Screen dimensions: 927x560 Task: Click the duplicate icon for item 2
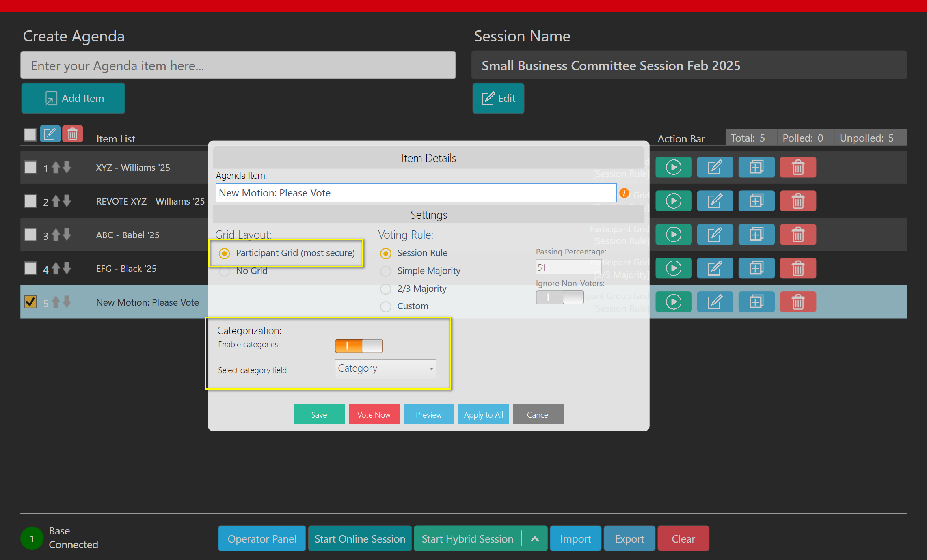coord(756,201)
